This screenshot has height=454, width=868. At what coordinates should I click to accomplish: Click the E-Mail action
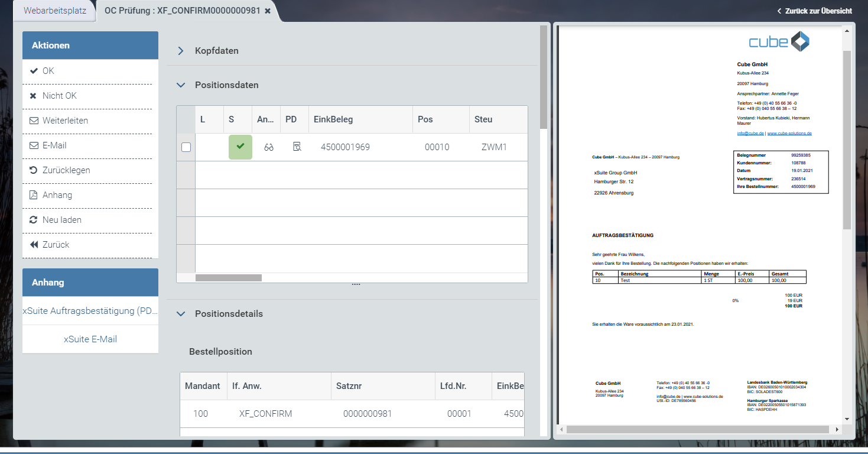tap(54, 145)
